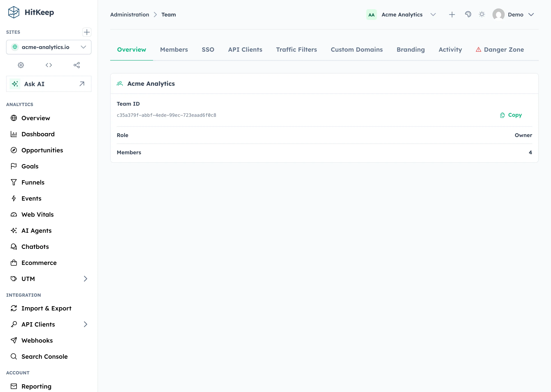The height and width of the screenshot is (392, 551).
Task: Click the AA team badge
Action: tap(371, 15)
